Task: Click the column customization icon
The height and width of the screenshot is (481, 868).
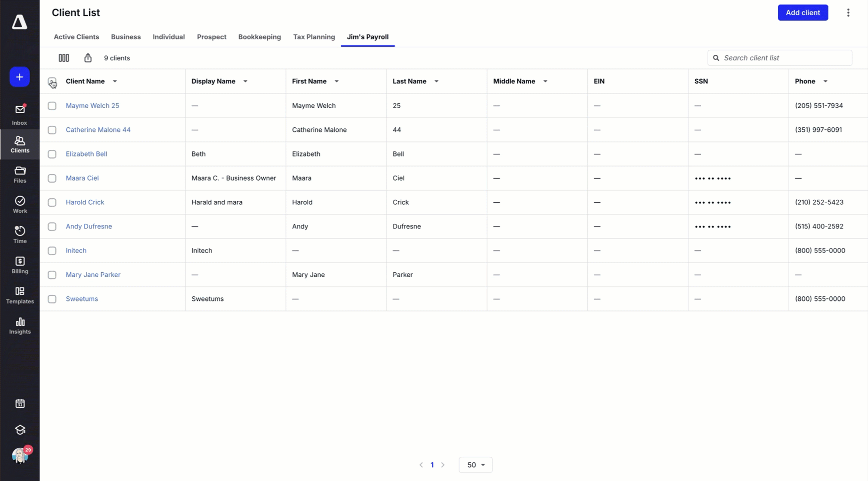Action: click(x=64, y=58)
